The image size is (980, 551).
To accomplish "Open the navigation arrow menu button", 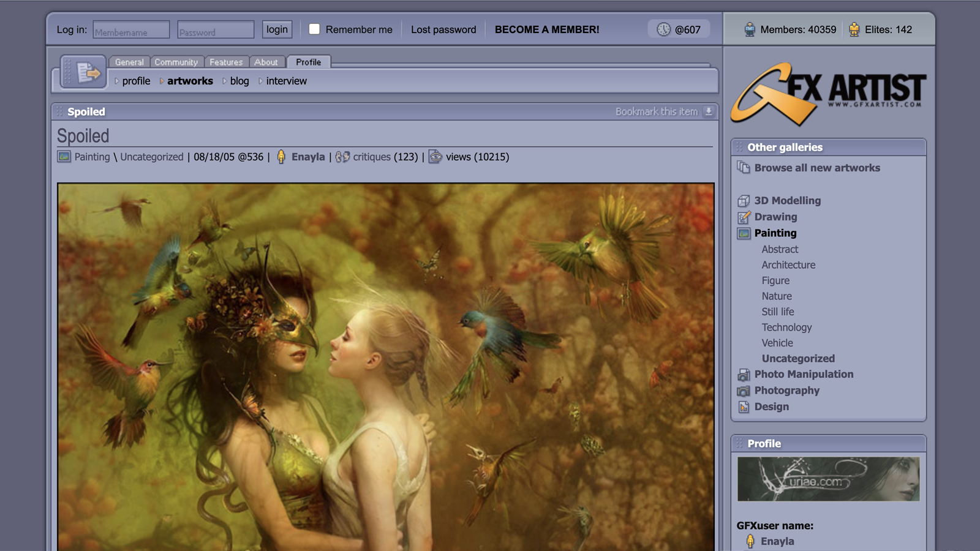I will [83, 73].
